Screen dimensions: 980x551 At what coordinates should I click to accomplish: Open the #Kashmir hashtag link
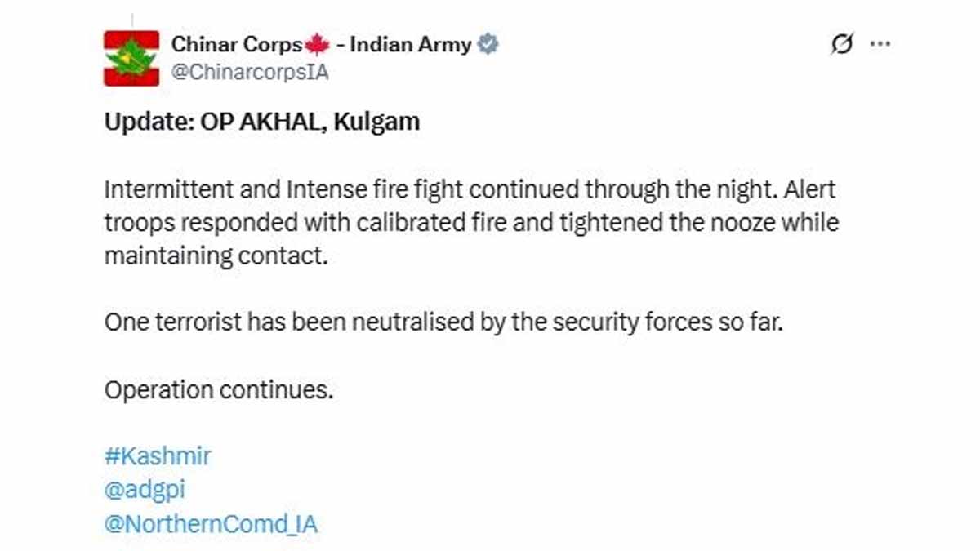click(x=157, y=455)
